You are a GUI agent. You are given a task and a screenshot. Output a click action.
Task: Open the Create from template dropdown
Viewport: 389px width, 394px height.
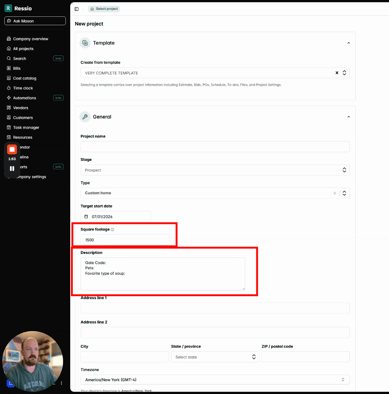(x=215, y=73)
